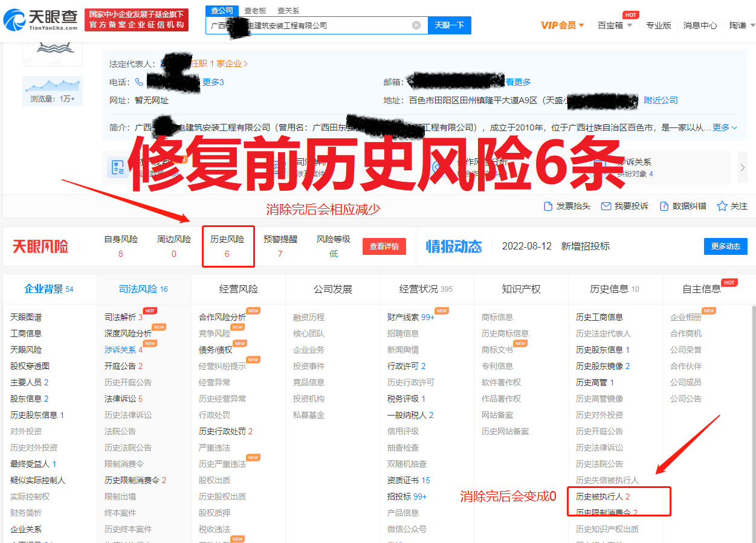This screenshot has width=756, height=543.
Task: Open the 司法风险 category tab
Action: pos(143,289)
